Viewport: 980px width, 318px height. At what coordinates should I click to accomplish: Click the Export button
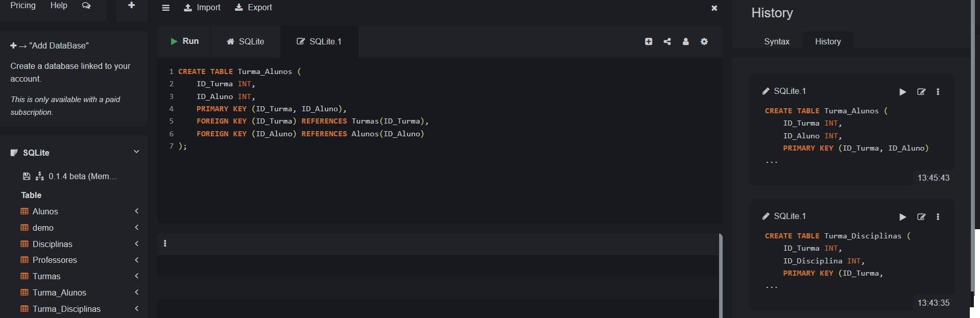click(253, 8)
